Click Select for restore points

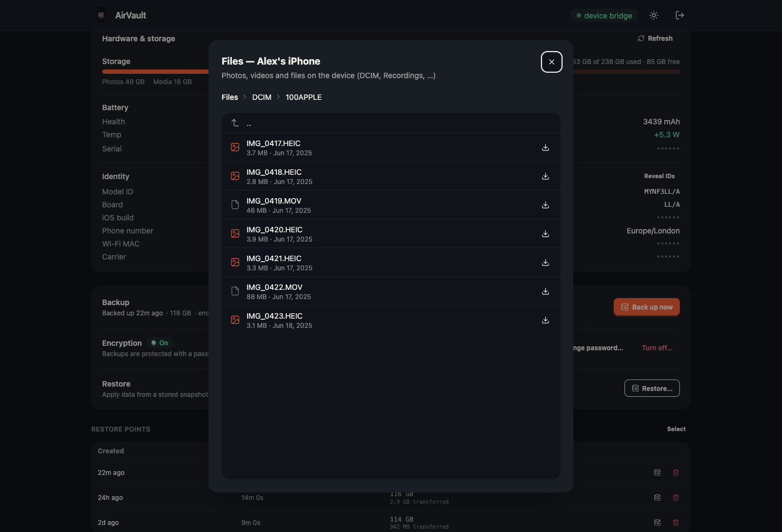(676, 429)
